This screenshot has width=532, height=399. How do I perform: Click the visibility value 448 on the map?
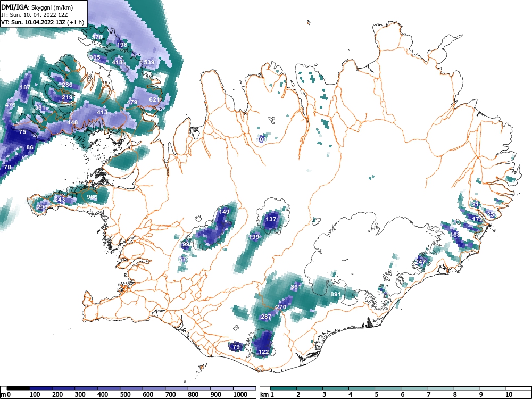[x=72, y=122]
